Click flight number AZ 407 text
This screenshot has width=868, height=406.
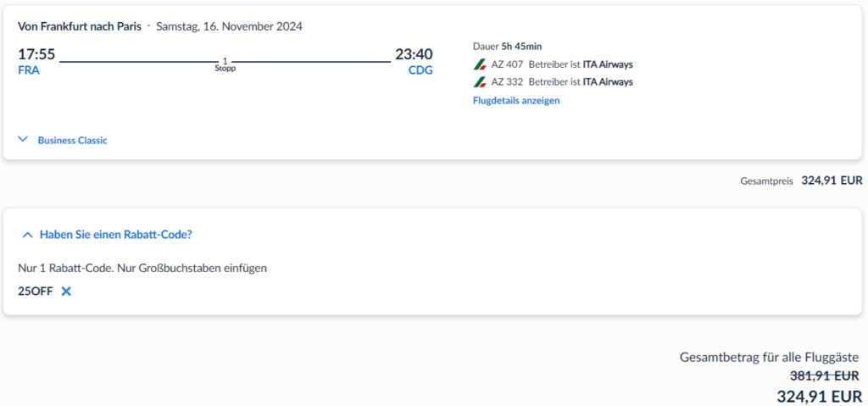(x=507, y=64)
